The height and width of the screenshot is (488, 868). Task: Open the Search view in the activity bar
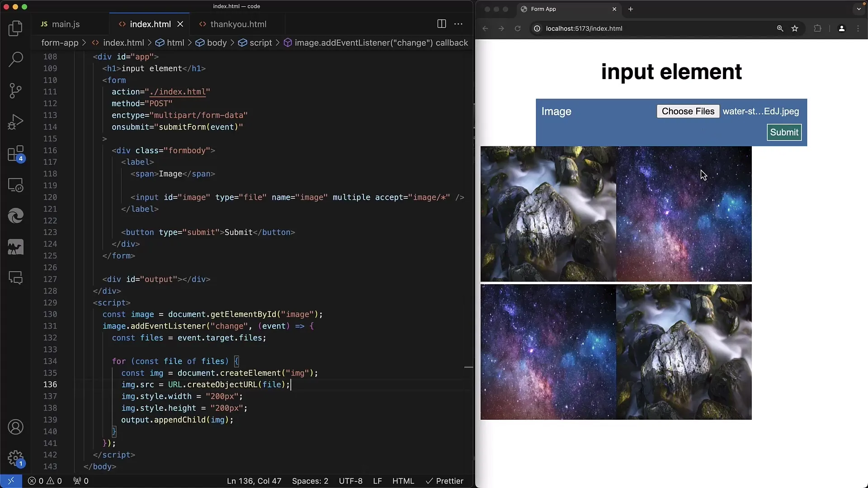[15, 59]
